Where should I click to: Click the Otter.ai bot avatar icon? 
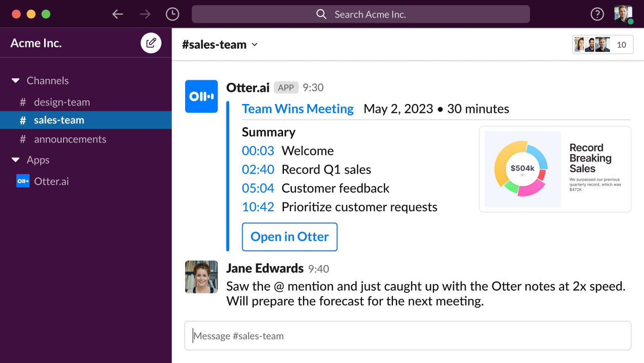pyautogui.click(x=201, y=96)
